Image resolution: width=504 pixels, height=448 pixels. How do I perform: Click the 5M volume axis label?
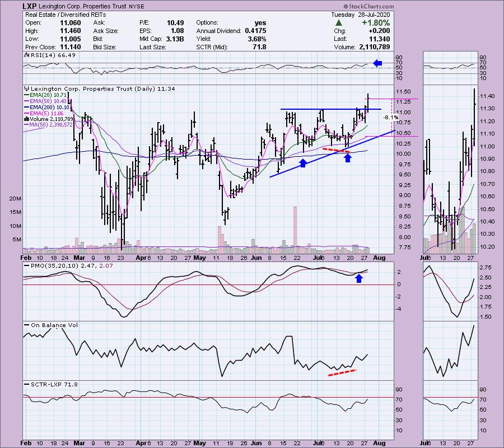pos(17,240)
